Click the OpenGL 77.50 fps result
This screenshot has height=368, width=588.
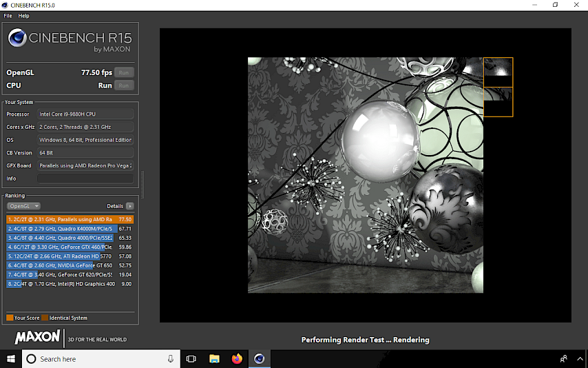(97, 72)
